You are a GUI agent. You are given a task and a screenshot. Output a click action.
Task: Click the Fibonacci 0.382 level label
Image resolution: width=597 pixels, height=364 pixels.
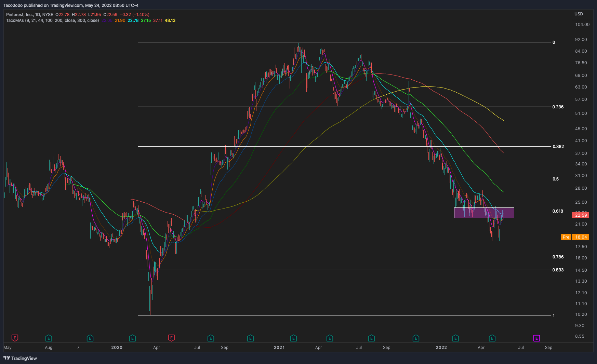click(558, 147)
